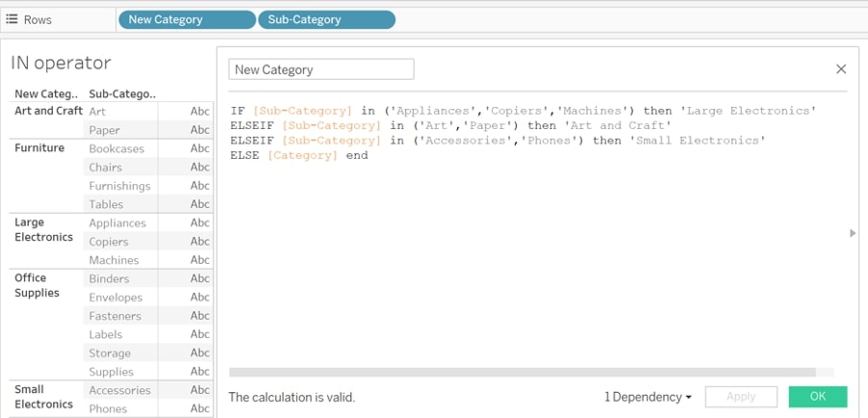The height and width of the screenshot is (418, 868).
Task: Select the 'Art and Craft' category label
Action: [x=49, y=111]
